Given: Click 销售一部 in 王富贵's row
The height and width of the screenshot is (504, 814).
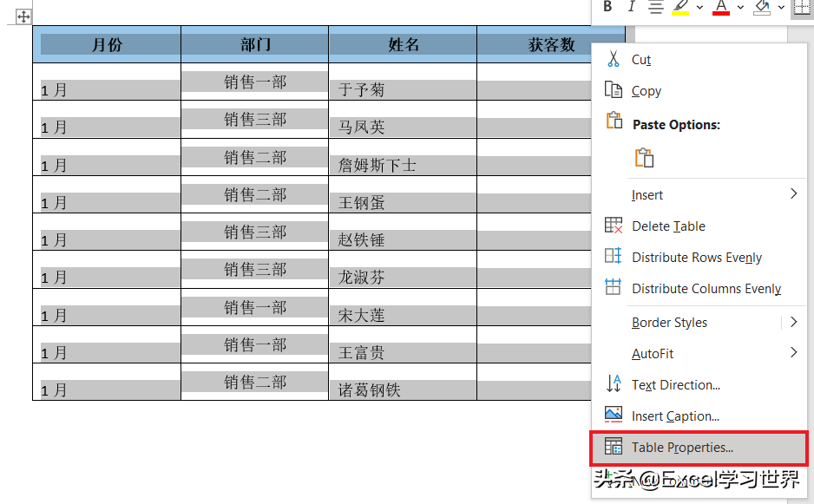Looking at the screenshot, I should (x=255, y=344).
